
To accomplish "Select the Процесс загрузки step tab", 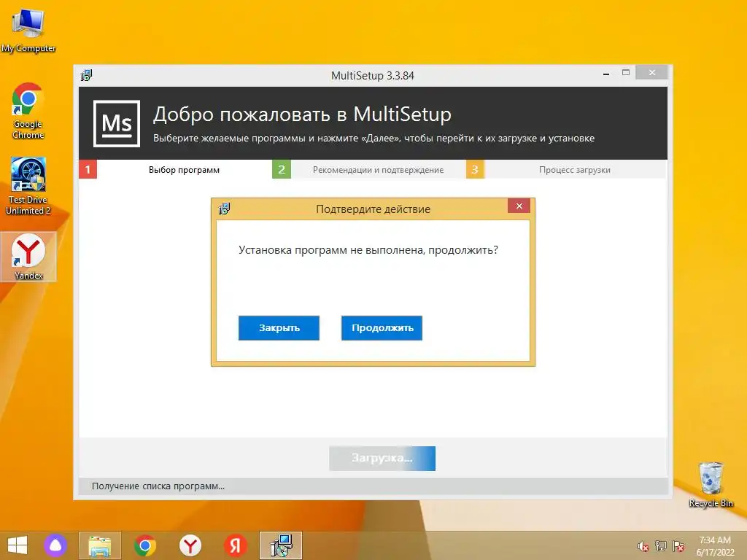I will coord(575,169).
